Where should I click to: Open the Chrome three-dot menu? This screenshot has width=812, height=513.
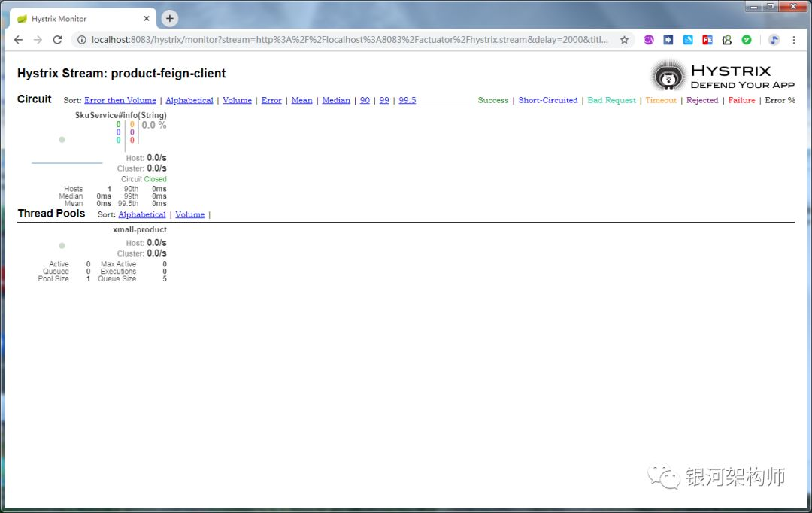pos(794,40)
